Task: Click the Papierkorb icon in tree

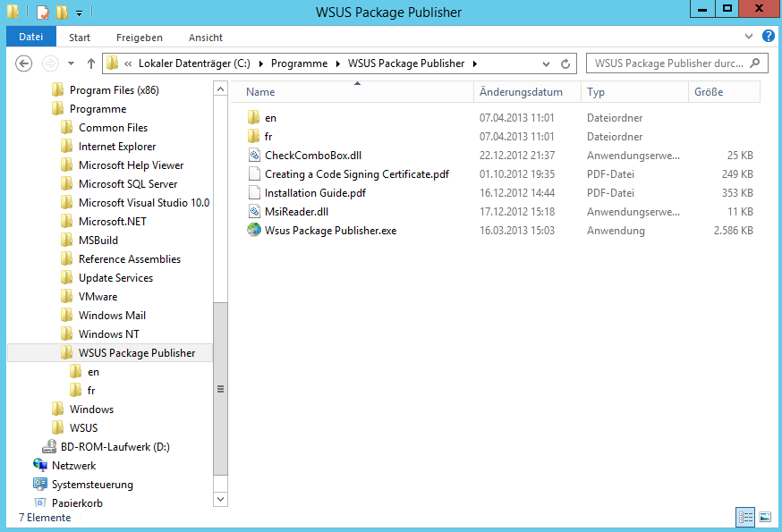Action: (x=40, y=502)
